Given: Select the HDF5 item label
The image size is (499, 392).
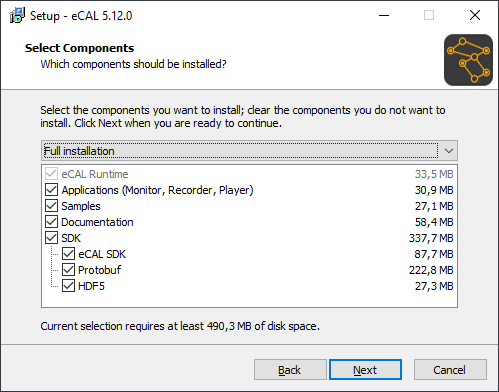Looking at the screenshot, I should tap(91, 286).
